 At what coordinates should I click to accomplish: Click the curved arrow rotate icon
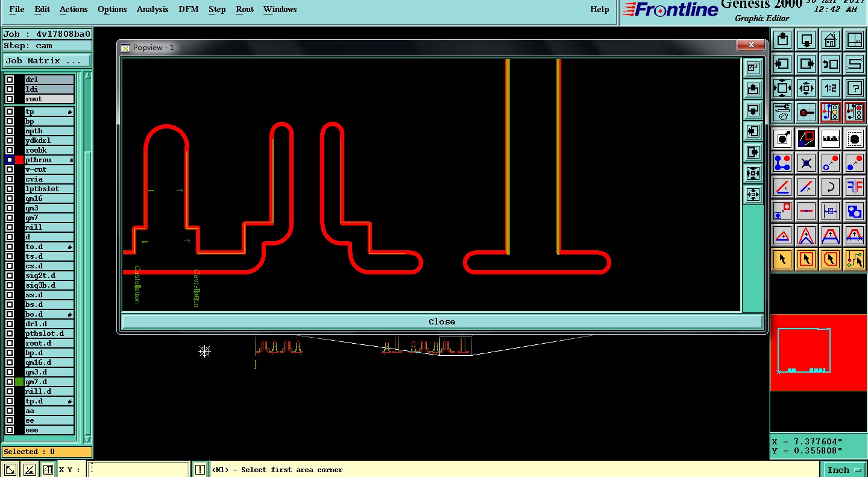click(x=830, y=187)
